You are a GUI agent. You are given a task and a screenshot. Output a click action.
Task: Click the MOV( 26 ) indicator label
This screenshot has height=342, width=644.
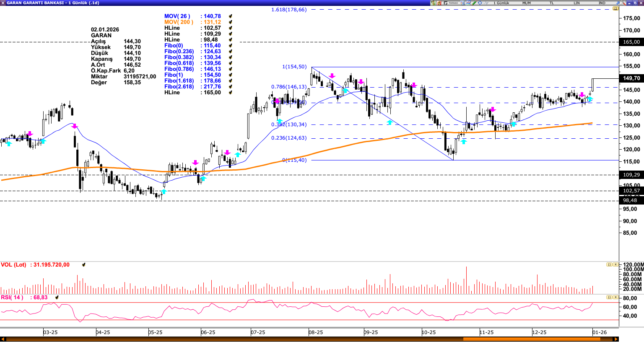coord(177,16)
